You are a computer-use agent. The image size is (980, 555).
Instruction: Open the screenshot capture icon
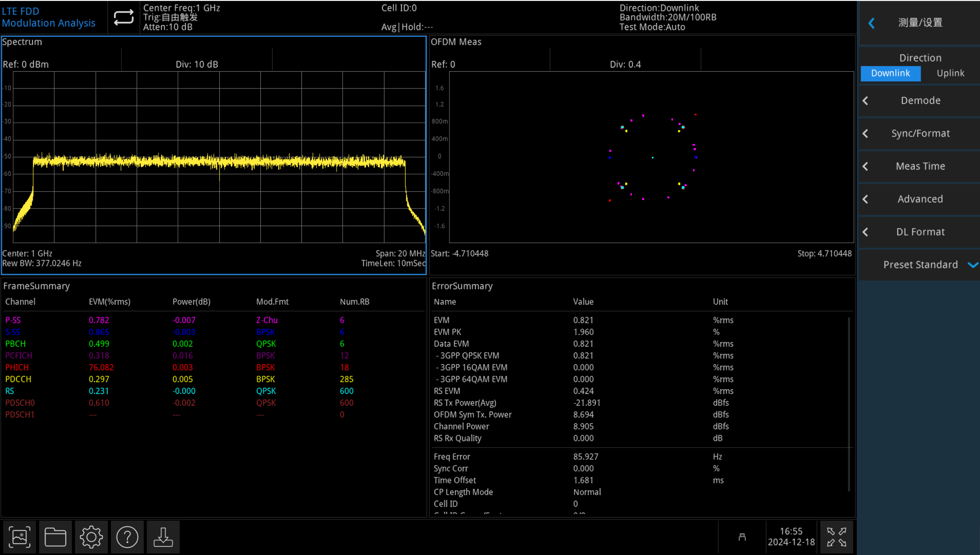click(20, 537)
